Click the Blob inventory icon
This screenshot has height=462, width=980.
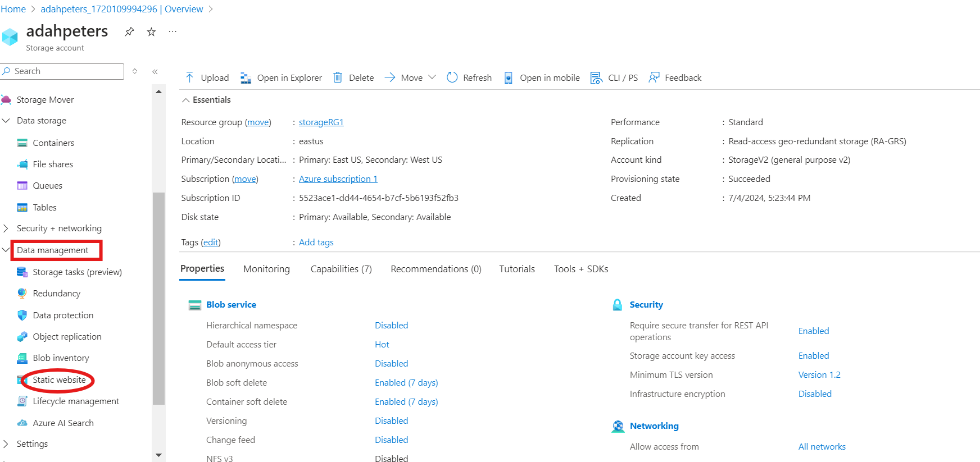22,358
